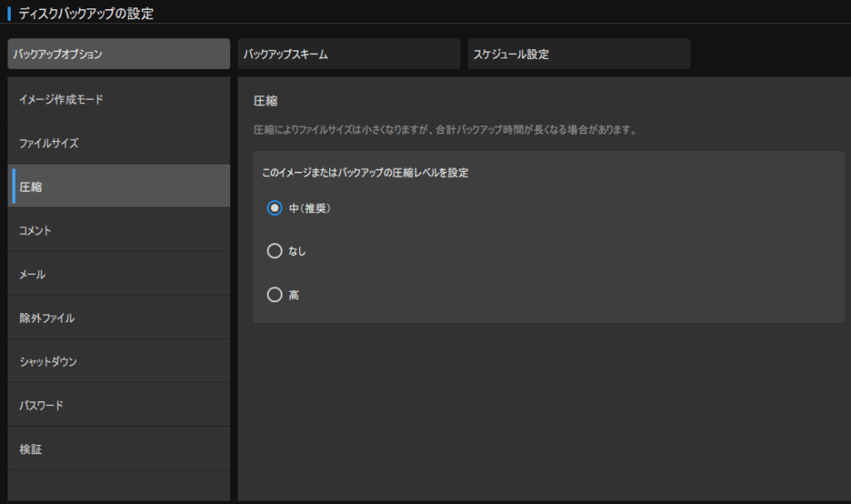
Task: Select イメージ作成モード in the sidebar
Action: click(x=119, y=99)
